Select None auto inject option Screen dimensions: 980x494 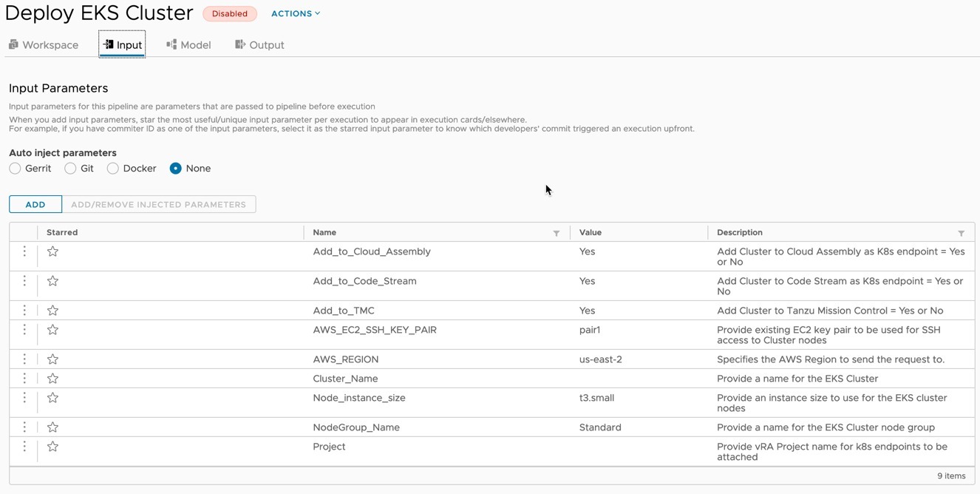[175, 169]
